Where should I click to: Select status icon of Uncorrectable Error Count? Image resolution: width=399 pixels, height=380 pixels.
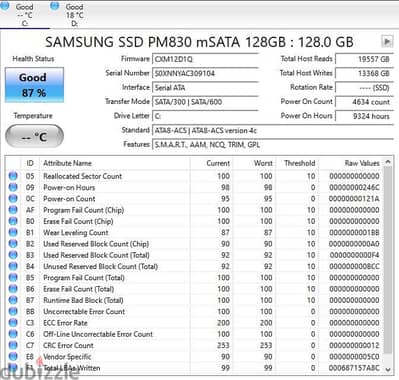(x=13, y=311)
